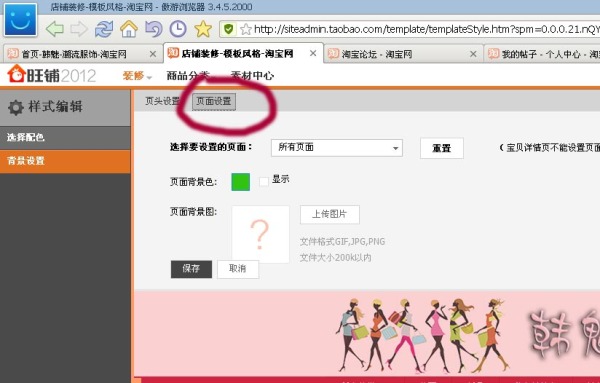600x383 pixels.
Task: Click the 上传图片 button
Action: coord(329,214)
